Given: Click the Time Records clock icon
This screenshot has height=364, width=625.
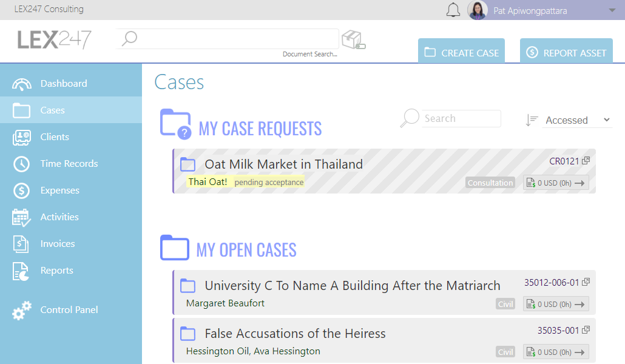Looking at the screenshot, I should (x=21, y=164).
